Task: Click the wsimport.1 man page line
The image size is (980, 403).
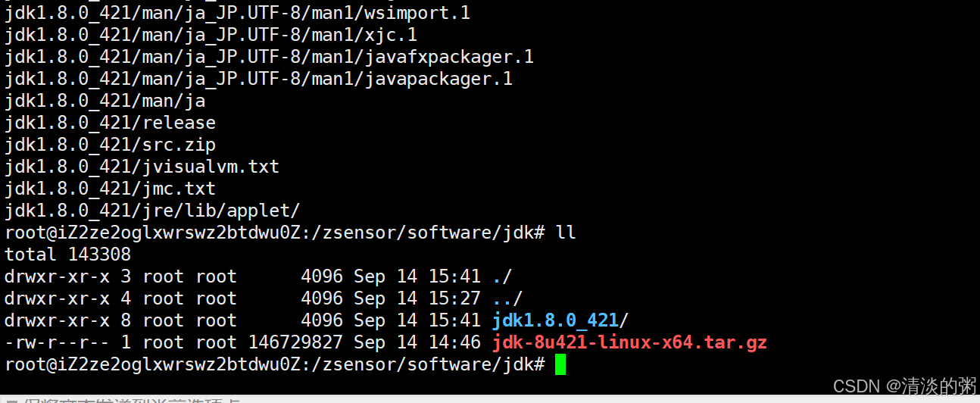Action: click(248, 13)
